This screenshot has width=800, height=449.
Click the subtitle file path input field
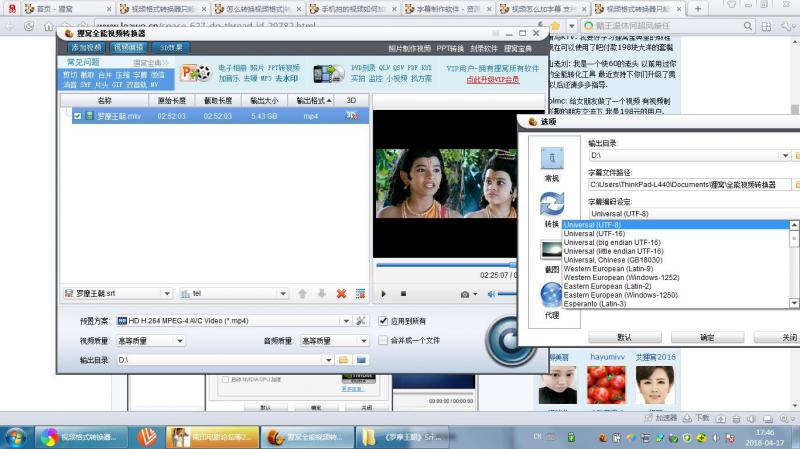click(689, 184)
